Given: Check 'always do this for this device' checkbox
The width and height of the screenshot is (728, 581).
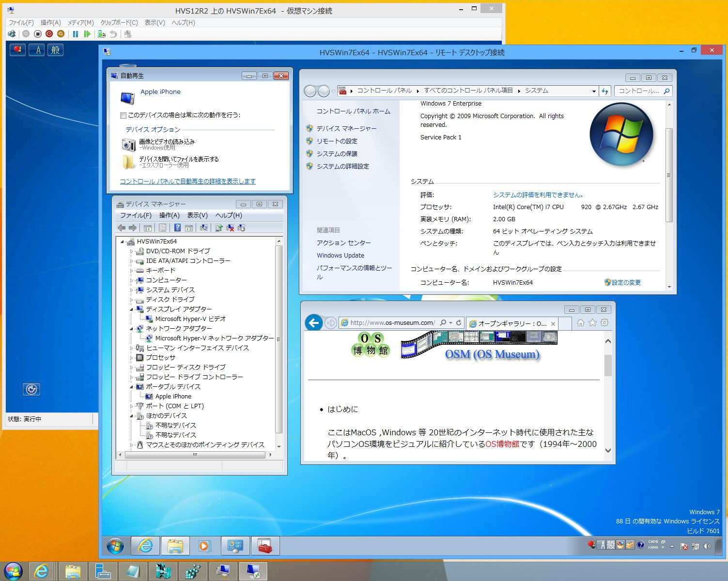Looking at the screenshot, I should pos(123,115).
